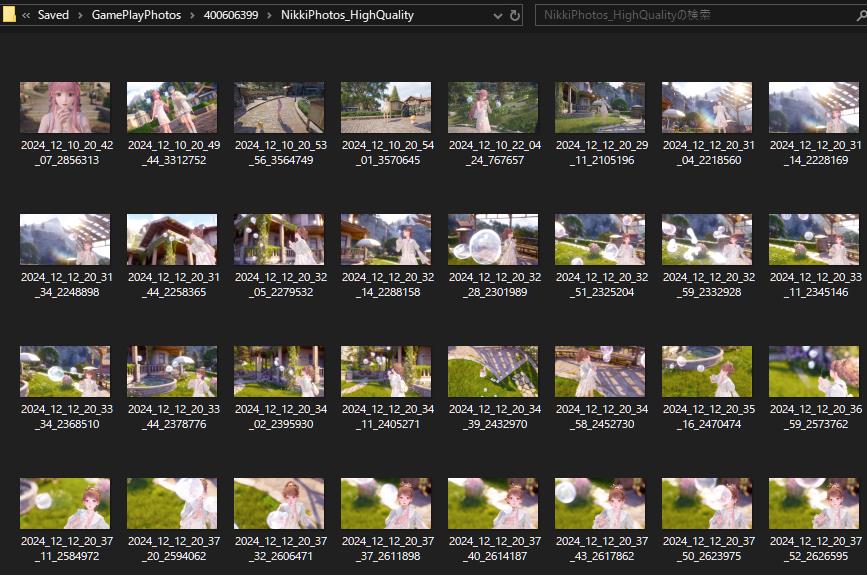The width and height of the screenshot is (867, 575).
Task: Select thumbnail 2024_12_12_20_31_34_2248898
Action: click(x=65, y=239)
